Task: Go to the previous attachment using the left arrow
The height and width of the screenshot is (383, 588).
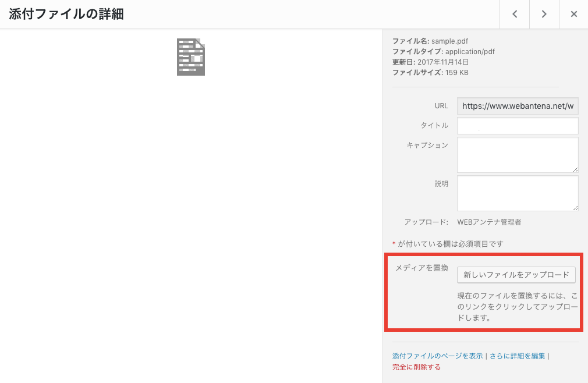Action: (514, 14)
